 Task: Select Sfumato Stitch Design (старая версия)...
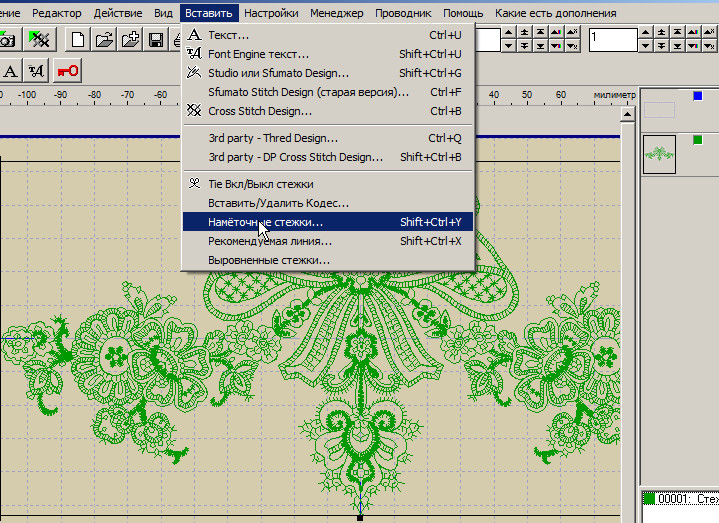click(328, 92)
